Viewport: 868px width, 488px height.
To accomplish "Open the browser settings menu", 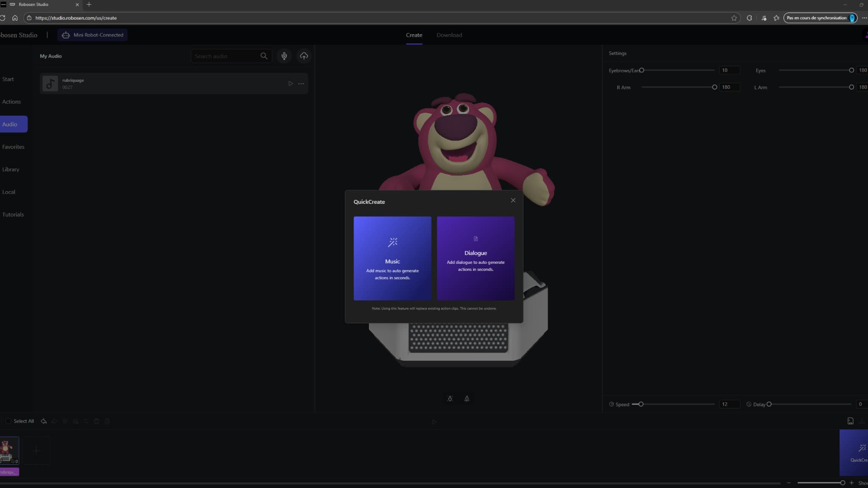I will point(865,18).
